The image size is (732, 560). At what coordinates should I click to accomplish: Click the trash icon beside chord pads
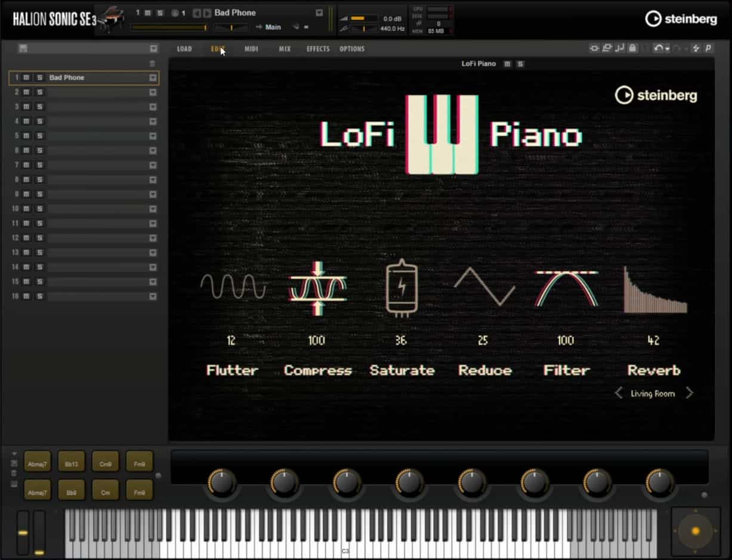(14, 473)
